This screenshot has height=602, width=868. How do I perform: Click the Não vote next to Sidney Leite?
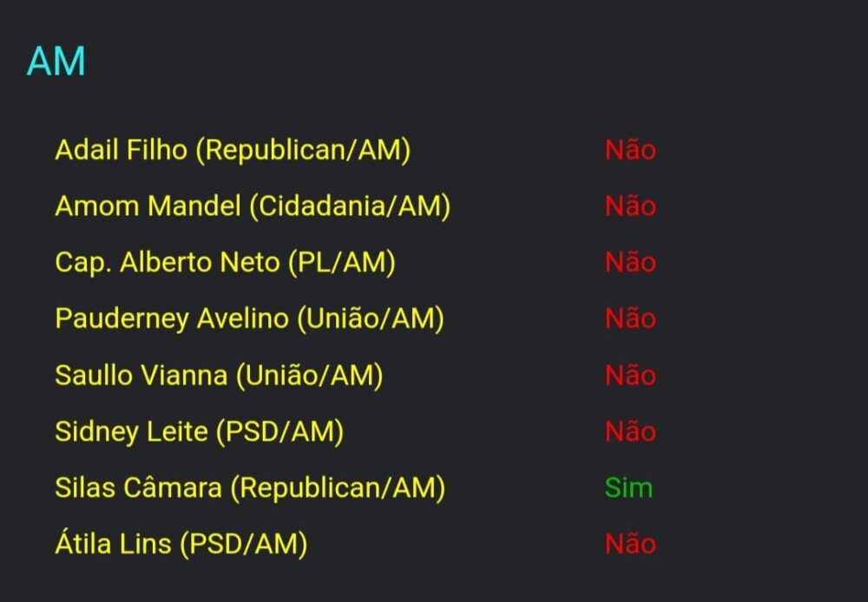[630, 432]
